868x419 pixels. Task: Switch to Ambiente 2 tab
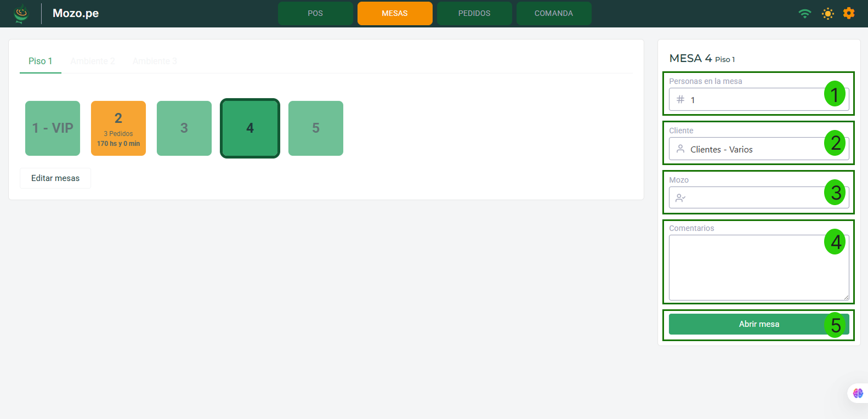(93, 61)
